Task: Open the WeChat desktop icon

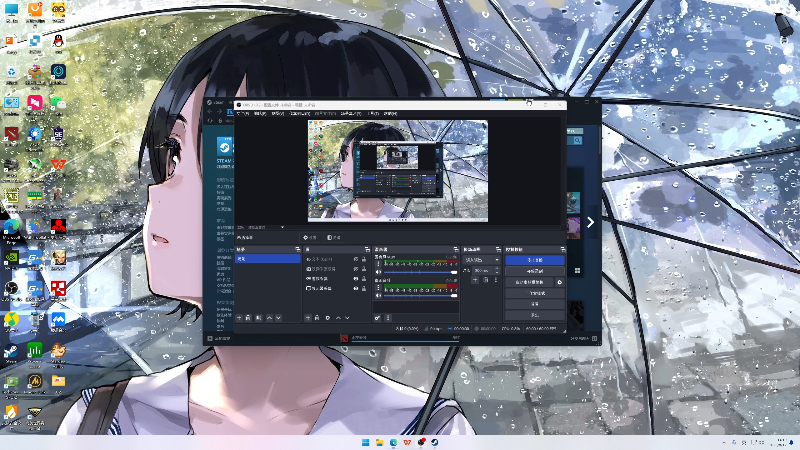Action: coord(58,104)
